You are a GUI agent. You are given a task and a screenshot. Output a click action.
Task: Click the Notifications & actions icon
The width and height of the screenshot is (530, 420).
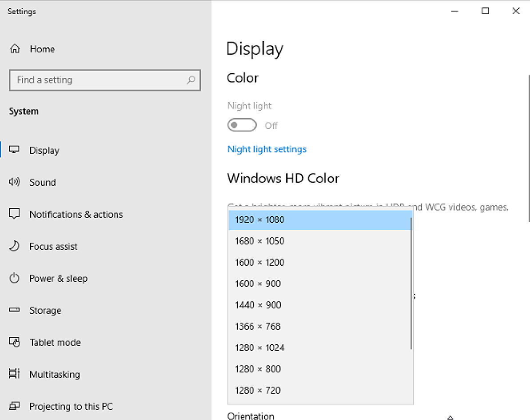tap(15, 214)
